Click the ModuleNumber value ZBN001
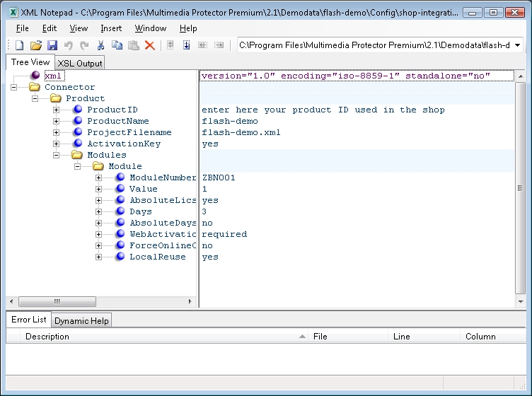532x396 pixels. [219, 177]
